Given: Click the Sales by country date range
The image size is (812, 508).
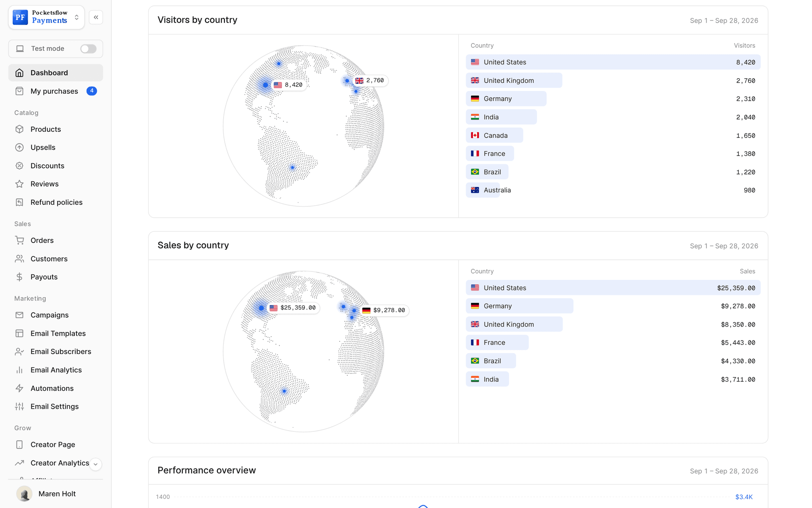Looking at the screenshot, I should click(x=724, y=246).
